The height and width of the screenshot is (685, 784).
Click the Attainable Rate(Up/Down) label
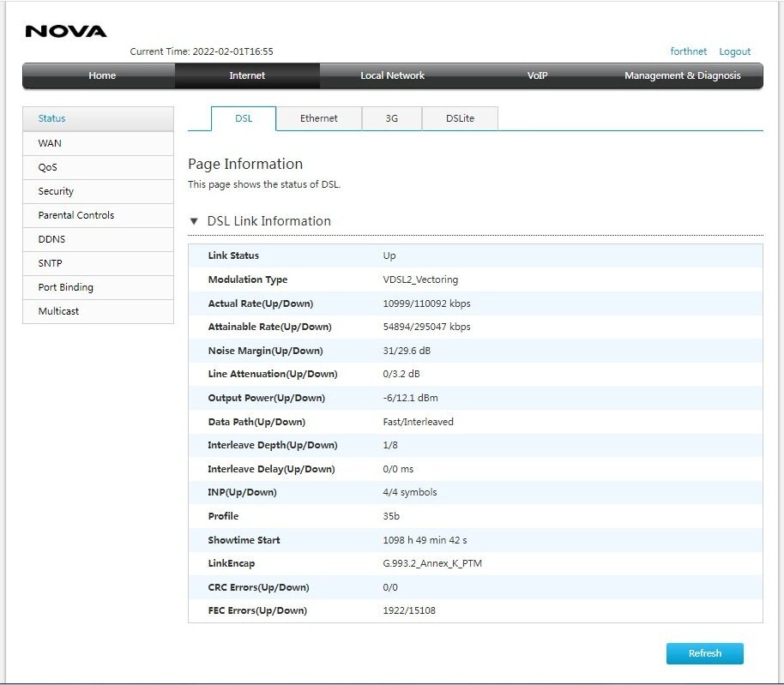click(x=269, y=327)
